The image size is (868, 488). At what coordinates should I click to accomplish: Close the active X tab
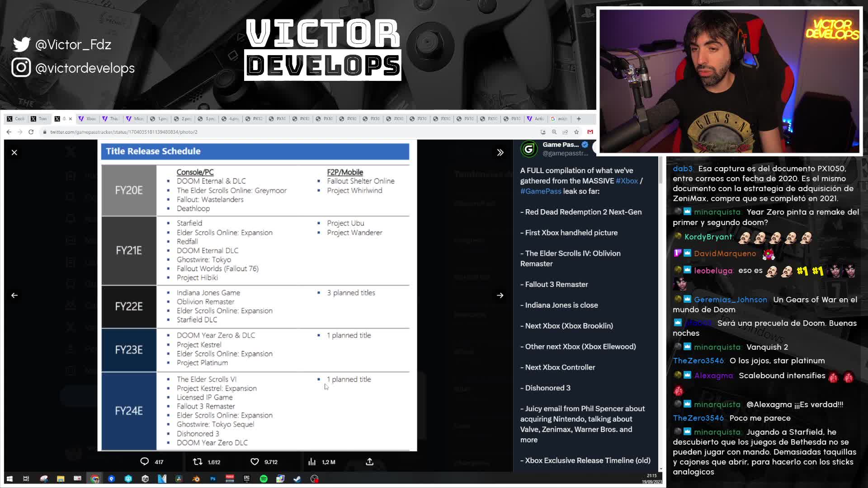tap(70, 119)
